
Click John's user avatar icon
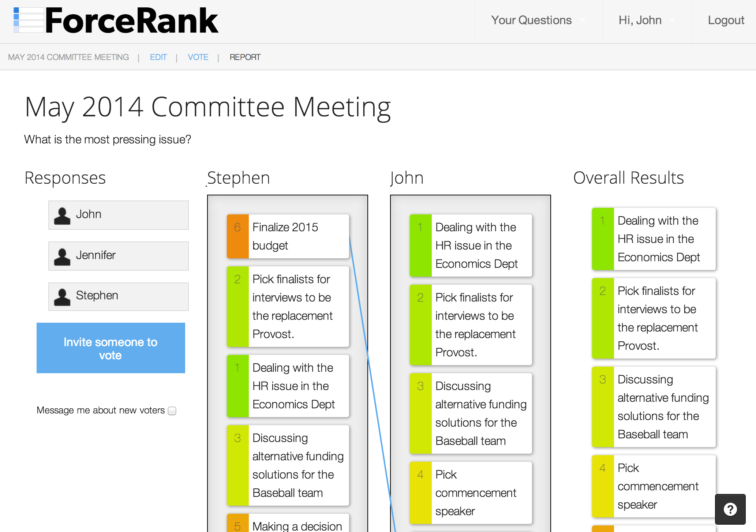click(x=62, y=216)
